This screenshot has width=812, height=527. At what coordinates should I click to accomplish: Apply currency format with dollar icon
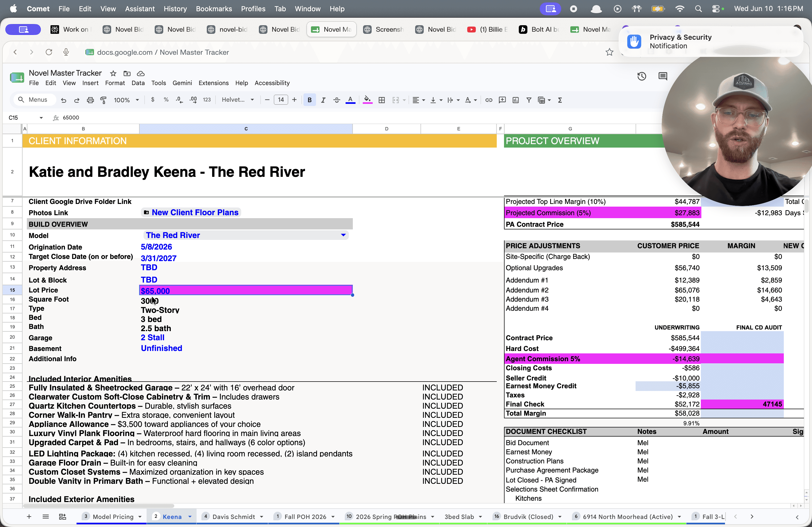(153, 100)
